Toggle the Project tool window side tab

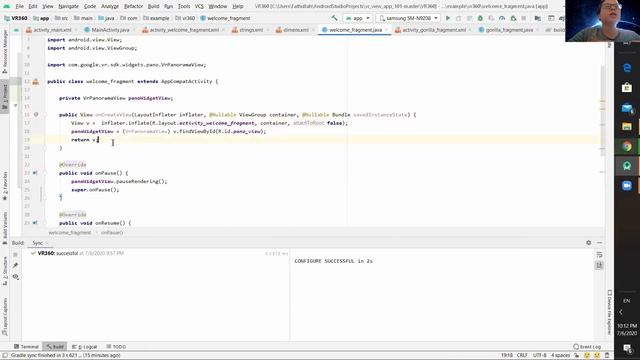[5, 96]
